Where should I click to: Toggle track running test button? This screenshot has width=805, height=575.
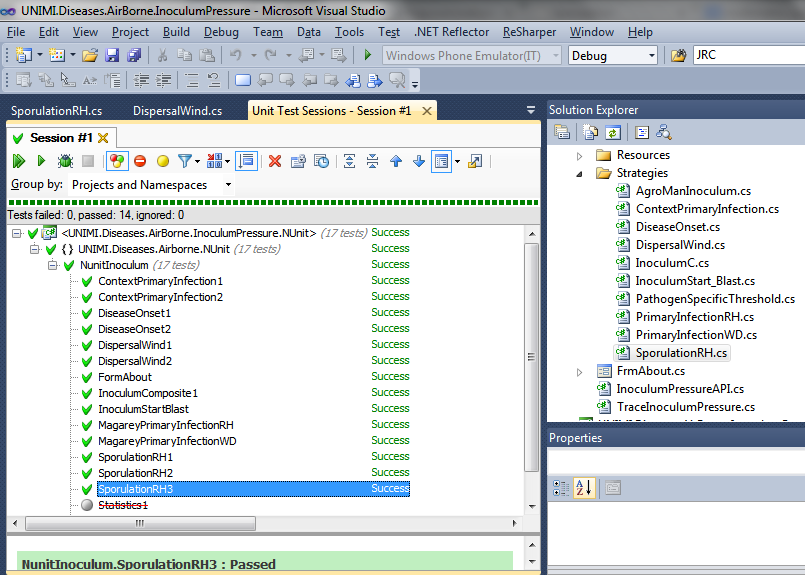tap(246, 161)
